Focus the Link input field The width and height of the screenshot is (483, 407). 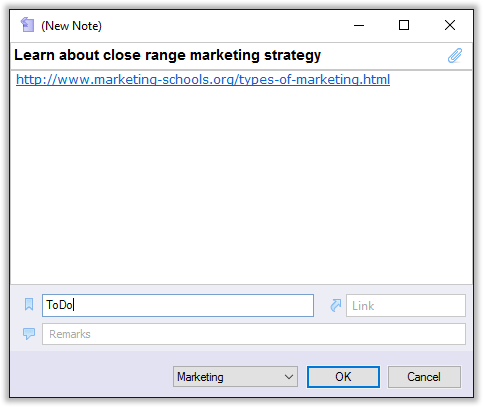point(406,305)
